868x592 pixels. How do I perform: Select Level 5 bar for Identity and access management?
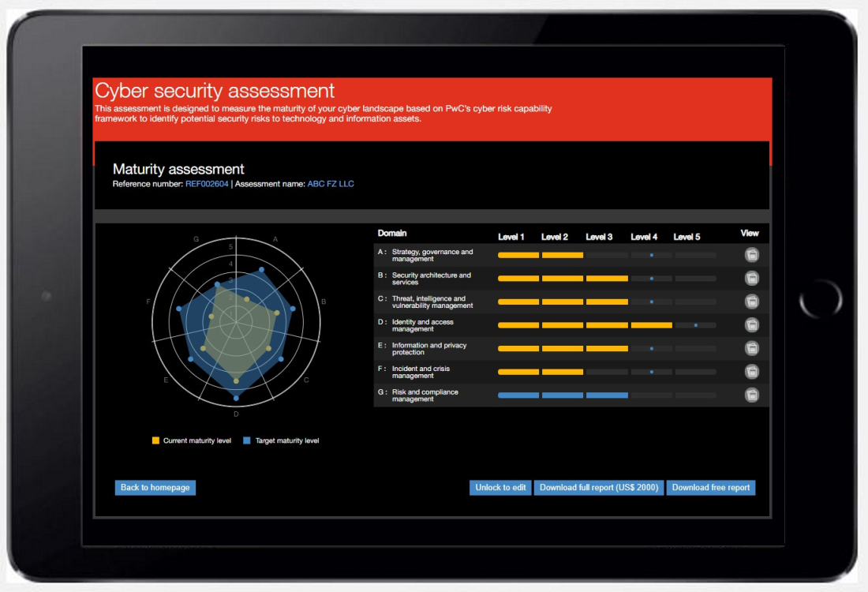tap(695, 325)
